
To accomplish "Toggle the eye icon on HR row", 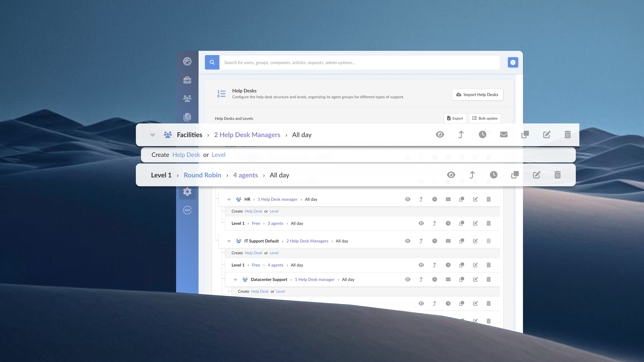I will click(408, 199).
